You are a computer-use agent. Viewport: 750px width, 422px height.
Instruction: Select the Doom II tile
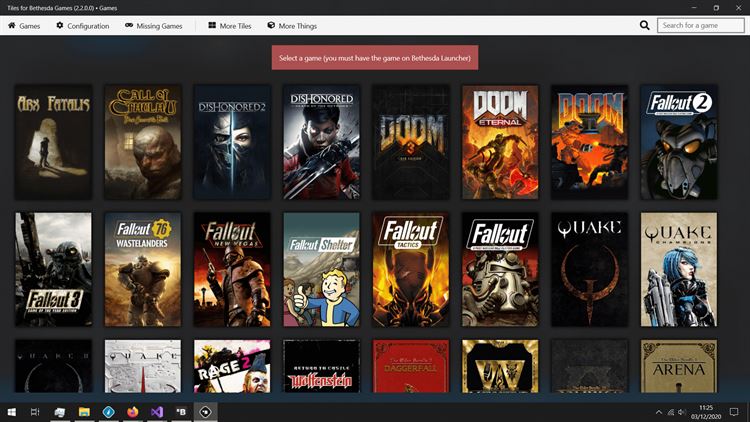589,142
